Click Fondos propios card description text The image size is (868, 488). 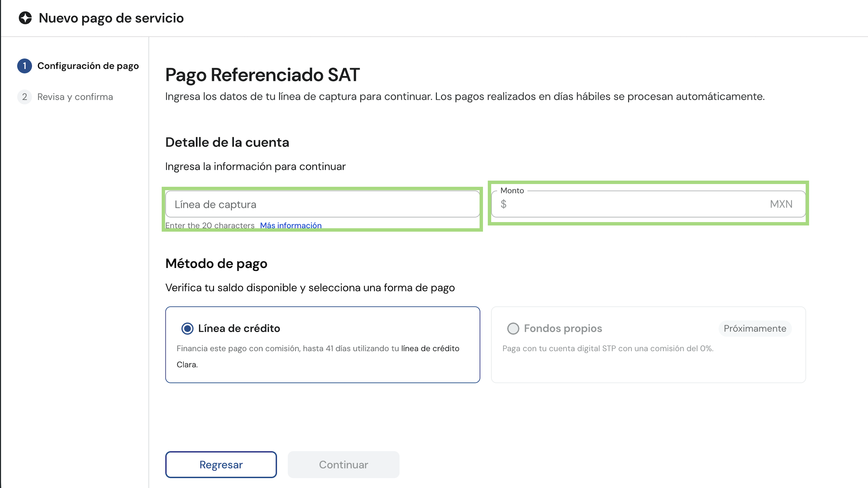point(608,349)
